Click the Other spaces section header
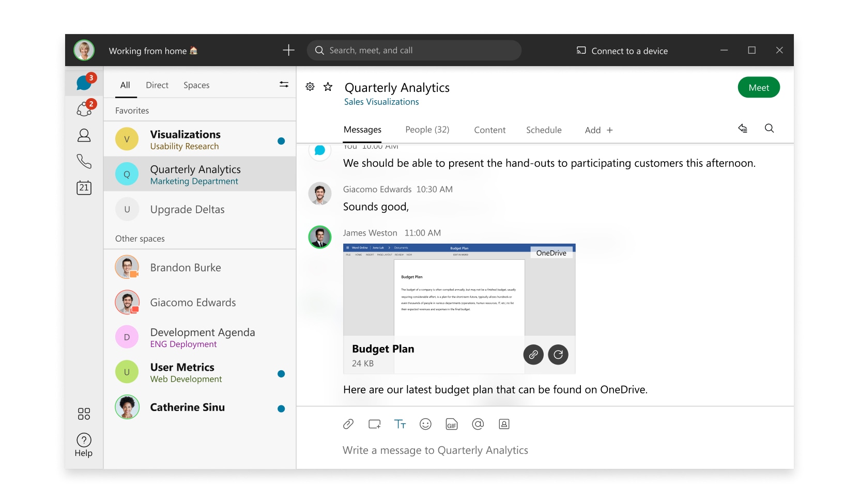This screenshot has width=860, height=504. click(x=140, y=239)
